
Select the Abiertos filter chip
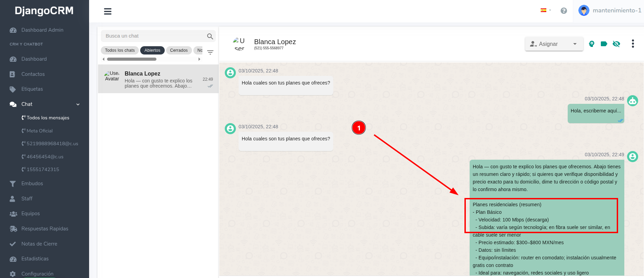(x=152, y=50)
